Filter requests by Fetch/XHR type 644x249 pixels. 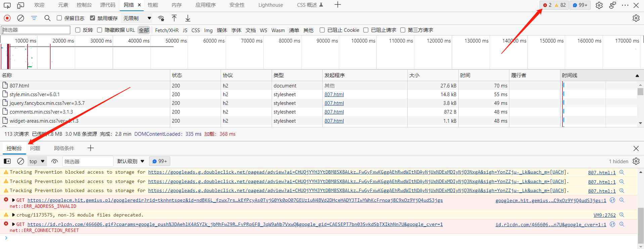[x=167, y=30]
